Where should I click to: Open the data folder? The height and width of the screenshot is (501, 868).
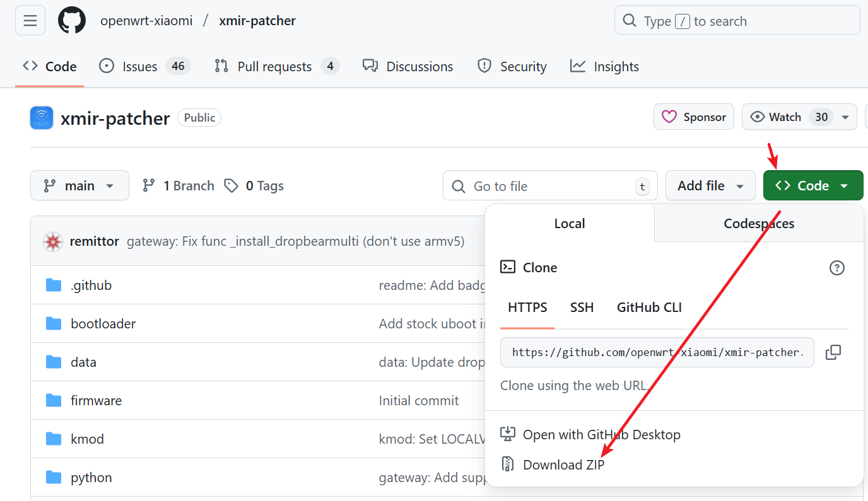(x=83, y=362)
